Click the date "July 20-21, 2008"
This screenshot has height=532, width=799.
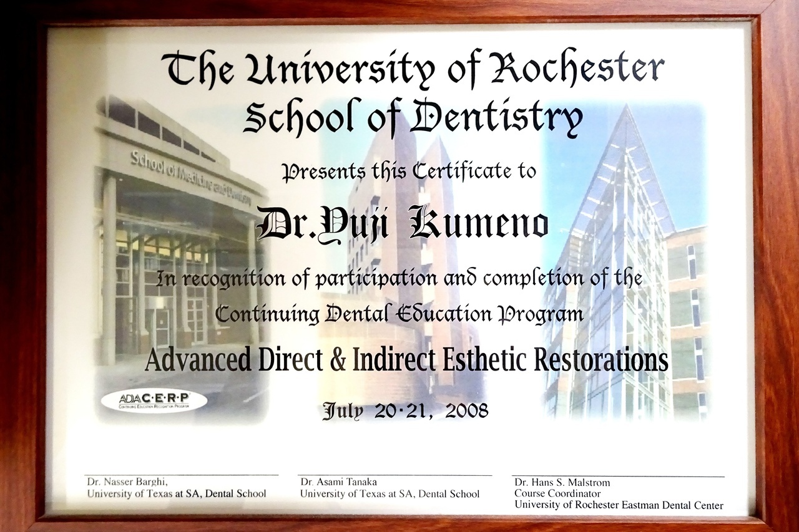point(405,412)
